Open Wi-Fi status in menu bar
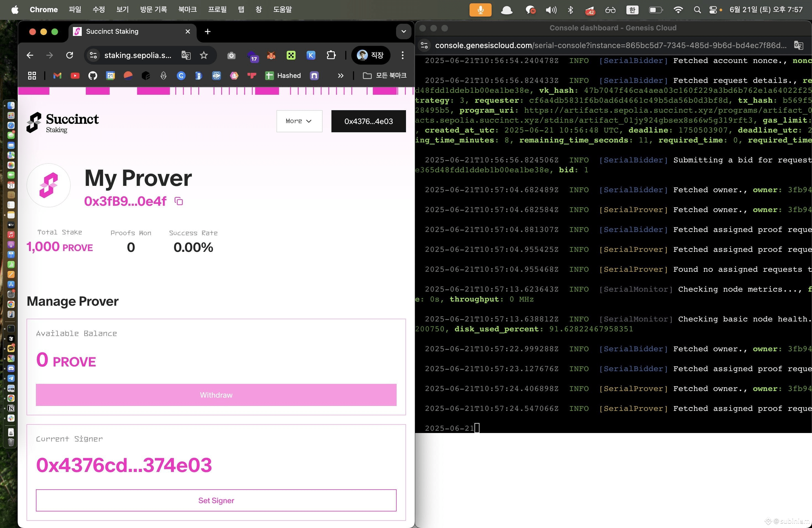The height and width of the screenshot is (528, 812). pyautogui.click(x=678, y=10)
